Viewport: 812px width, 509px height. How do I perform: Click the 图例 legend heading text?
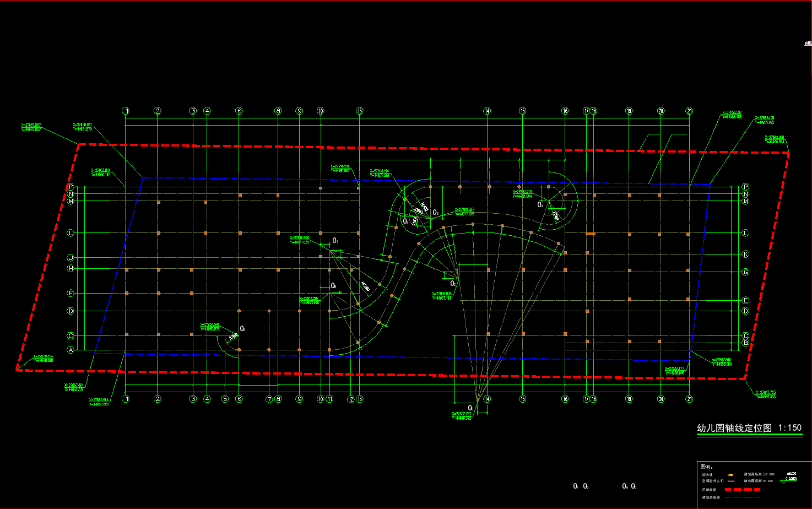[x=707, y=467]
